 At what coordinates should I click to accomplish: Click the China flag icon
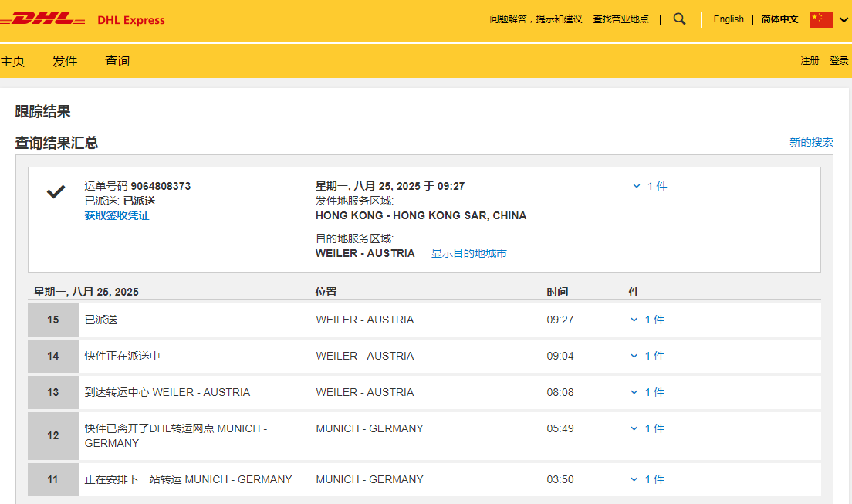click(x=822, y=19)
